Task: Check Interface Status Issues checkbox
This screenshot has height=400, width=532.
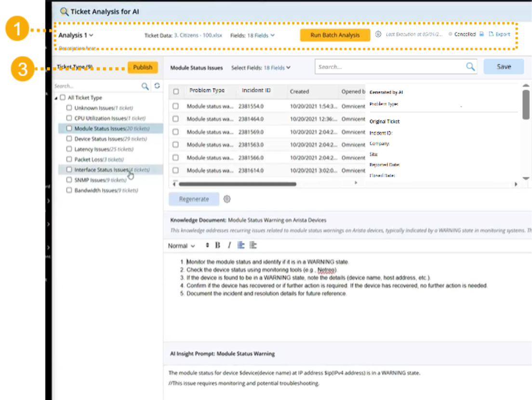Action: coord(69,170)
